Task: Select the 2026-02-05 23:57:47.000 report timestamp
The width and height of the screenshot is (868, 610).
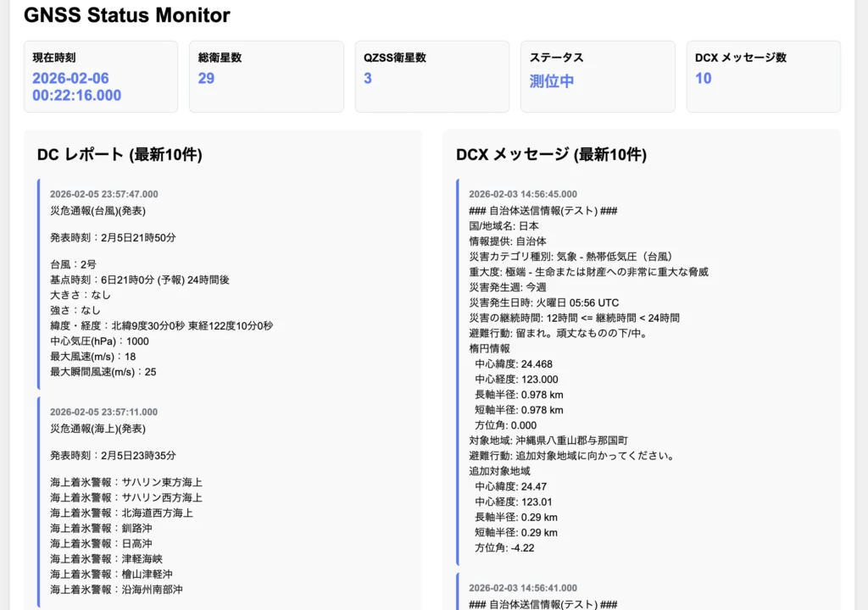Action: [x=103, y=194]
